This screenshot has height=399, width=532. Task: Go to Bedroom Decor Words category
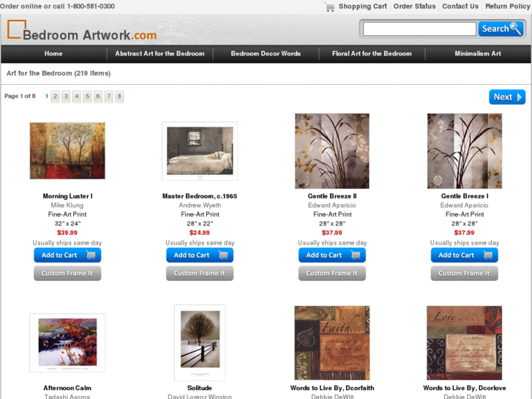pyautogui.click(x=266, y=53)
